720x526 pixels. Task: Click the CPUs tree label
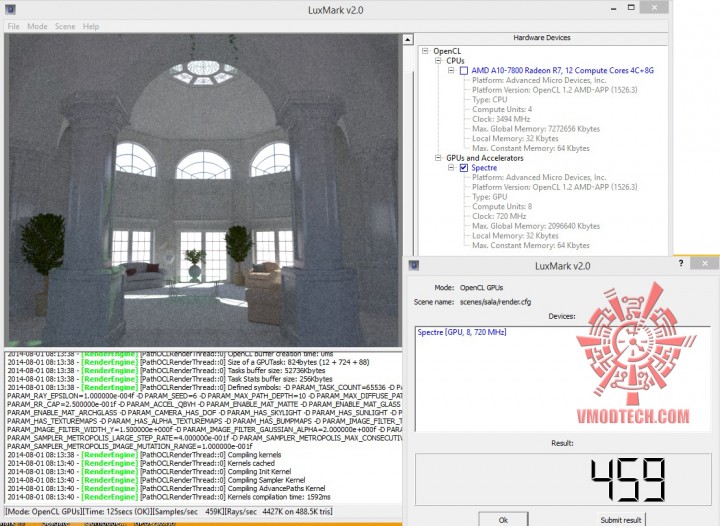(x=455, y=61)
